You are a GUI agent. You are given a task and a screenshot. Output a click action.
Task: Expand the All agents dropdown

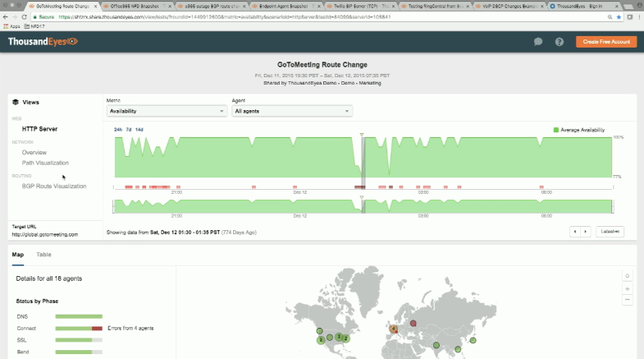tap(291, 111)
